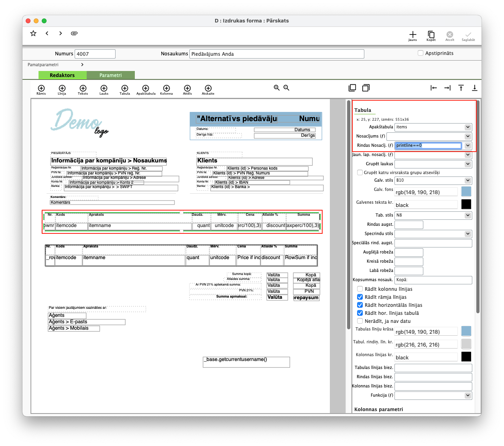Uncheck Rādīt horizontālās līnijas
504x446 pixels.
tap(360, 305)
